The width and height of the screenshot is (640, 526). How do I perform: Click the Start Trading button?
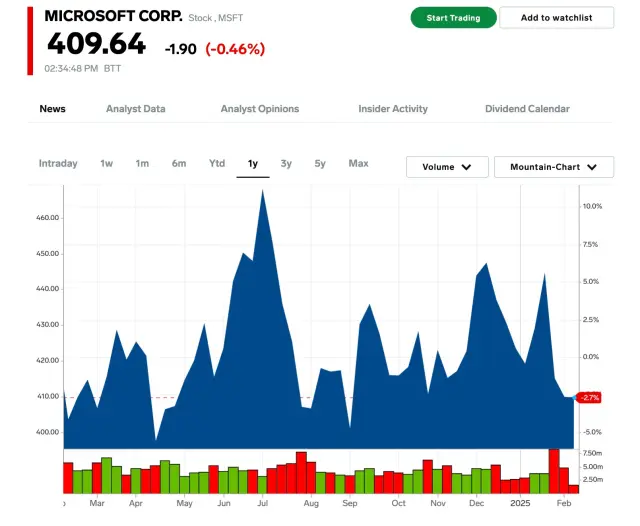[x=453, y=18]
